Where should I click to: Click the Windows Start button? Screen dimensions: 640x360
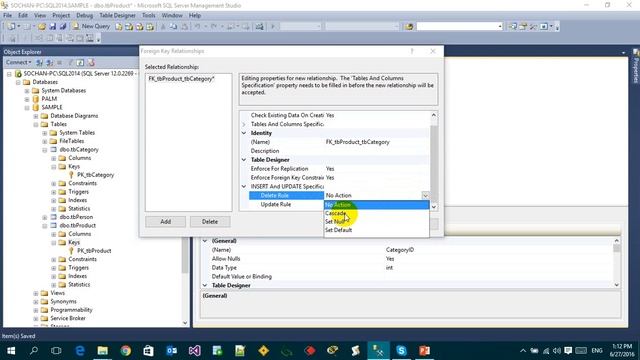pos(11,351)
